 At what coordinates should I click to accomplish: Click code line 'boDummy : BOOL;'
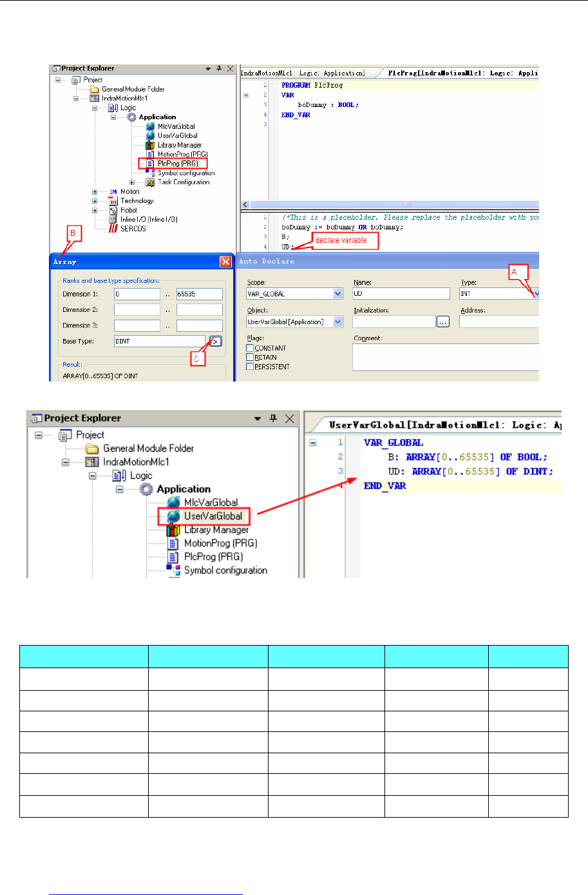tap(328, 104)
